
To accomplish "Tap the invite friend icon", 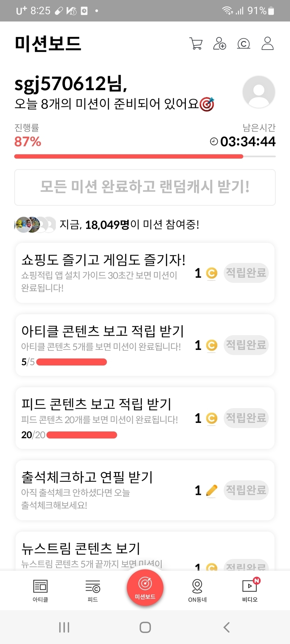I will click(x=220, y=44).
